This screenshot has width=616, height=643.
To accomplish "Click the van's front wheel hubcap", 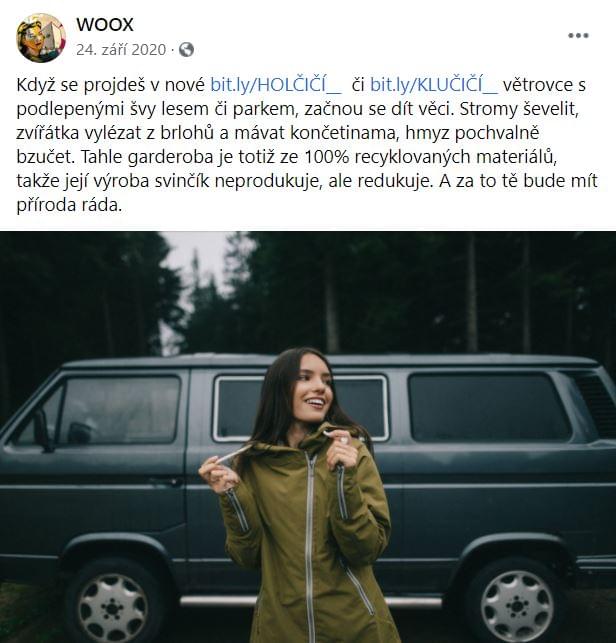I will (113, 608).
